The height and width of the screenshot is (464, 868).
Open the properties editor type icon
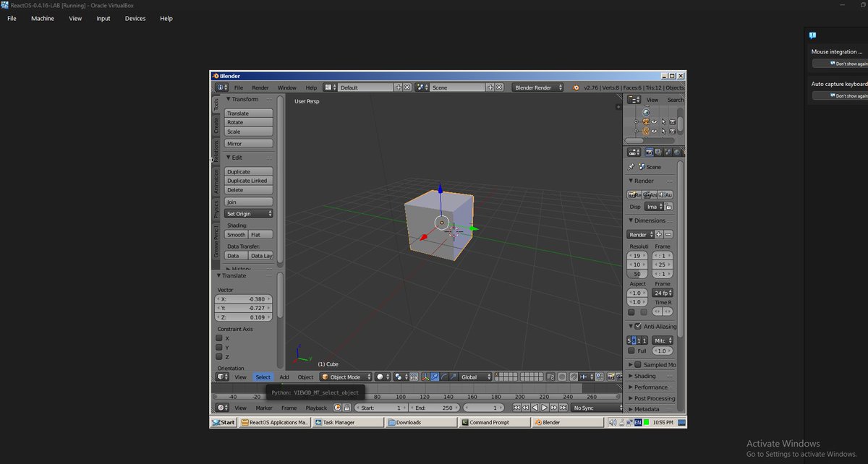pyautogui.click(x=634, y=152)
